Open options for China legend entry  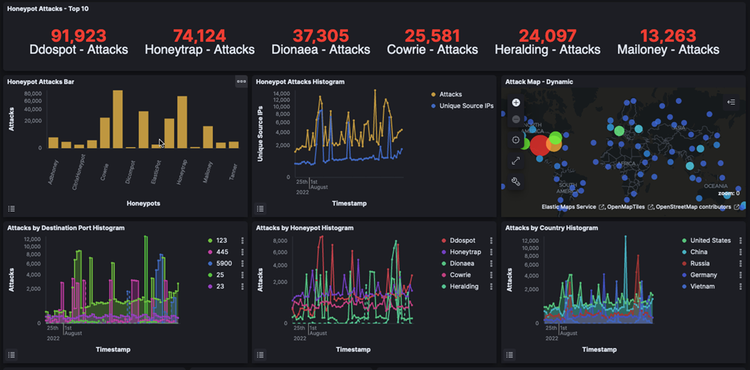(x=741, y=252)
